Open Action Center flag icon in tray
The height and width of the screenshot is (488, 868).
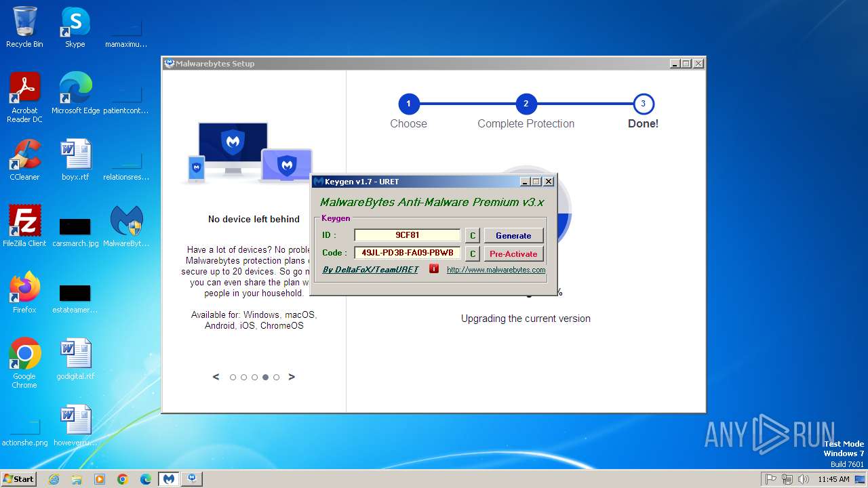(x=771, y=479)
